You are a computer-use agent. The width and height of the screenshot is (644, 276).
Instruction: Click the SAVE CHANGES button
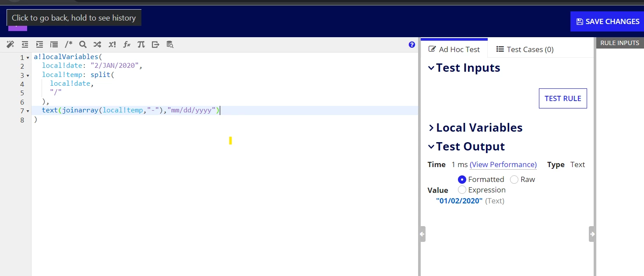pyautogui.click(x=607, y=21)
